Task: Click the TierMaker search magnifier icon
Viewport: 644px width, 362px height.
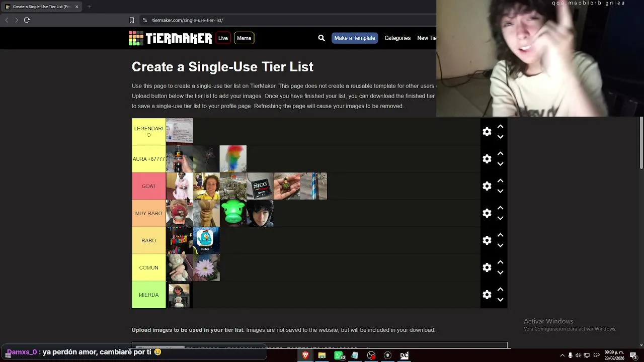Action: pyautogui.click(x=321, y=38)
